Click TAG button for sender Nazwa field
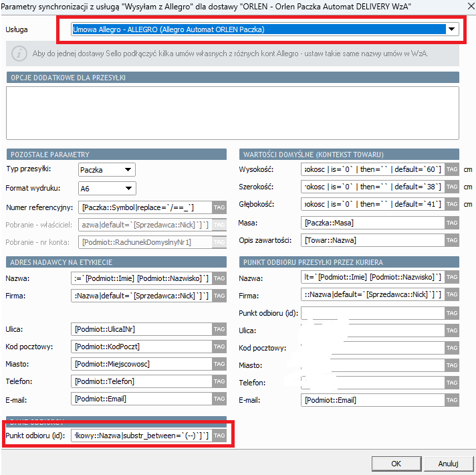476x475 pixels. pos(219,278)
